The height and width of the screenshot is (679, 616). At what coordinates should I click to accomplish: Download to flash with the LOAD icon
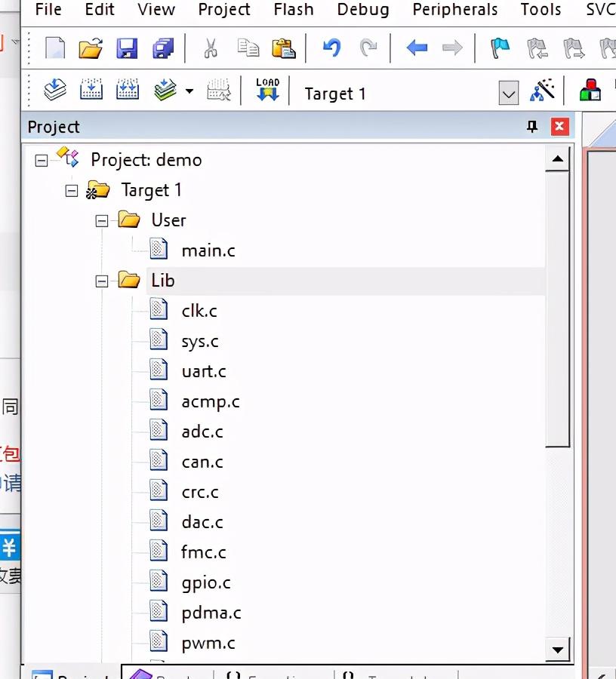point(268,89)
